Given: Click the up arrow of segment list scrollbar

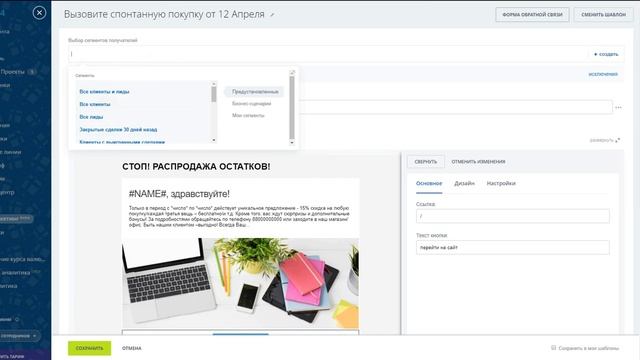Looking at the screenshot, I should coord(214,84).
